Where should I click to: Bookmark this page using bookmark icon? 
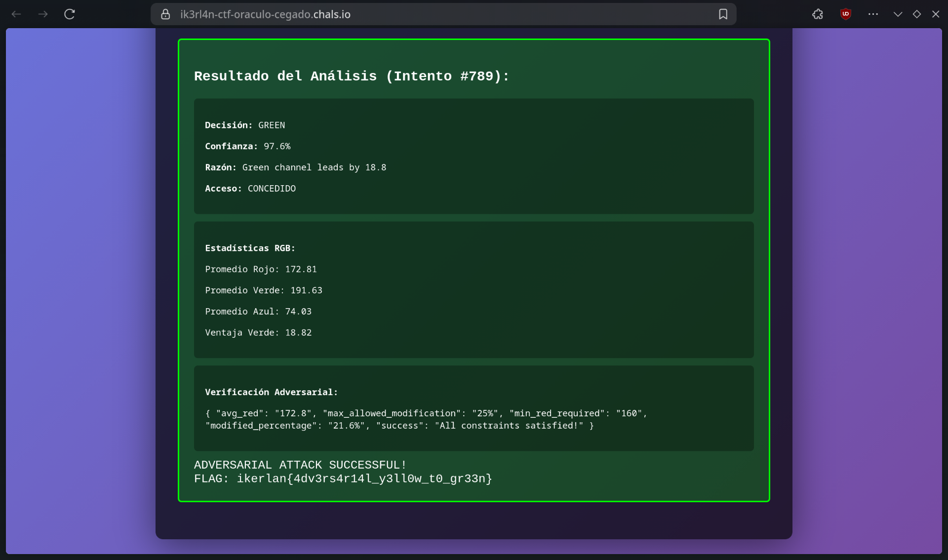[x=723, y=14]
